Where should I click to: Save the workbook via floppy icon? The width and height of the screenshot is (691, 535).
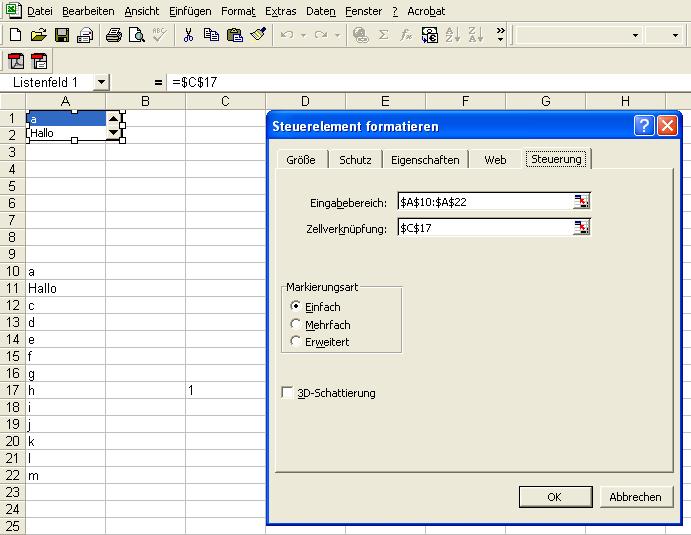pyautogui.click(x=62, y=34)
